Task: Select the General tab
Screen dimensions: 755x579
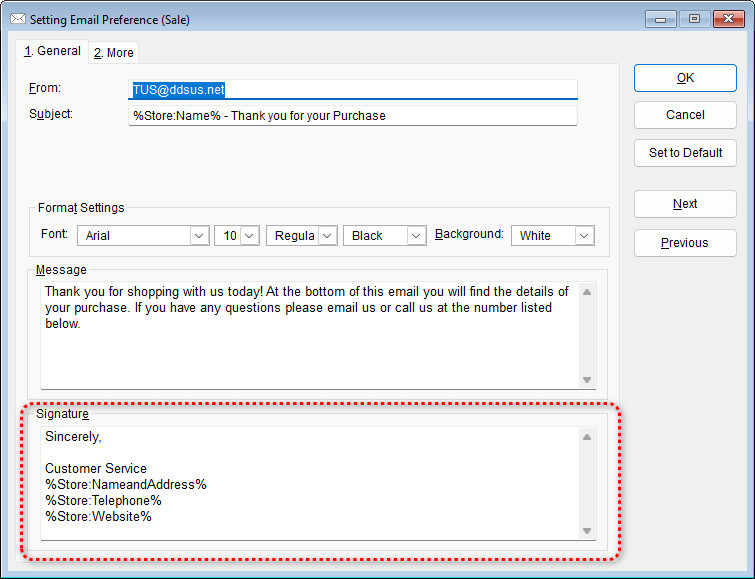Action: point(53,51)
